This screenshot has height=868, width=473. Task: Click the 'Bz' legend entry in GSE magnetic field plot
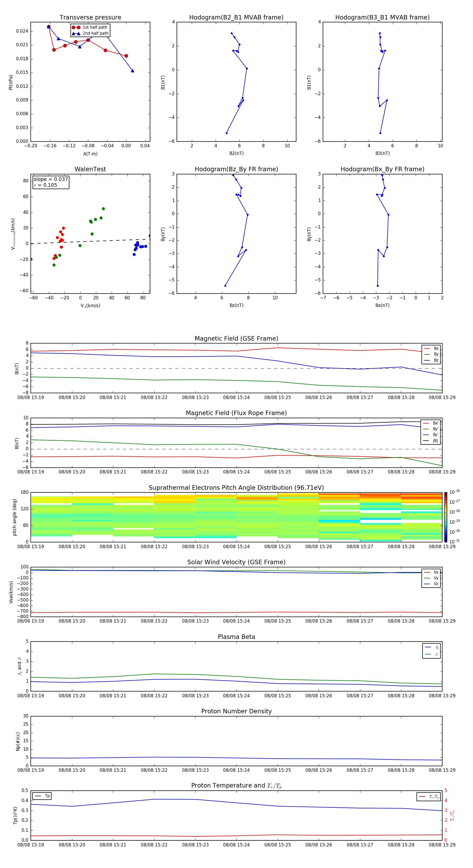[431, 360]
